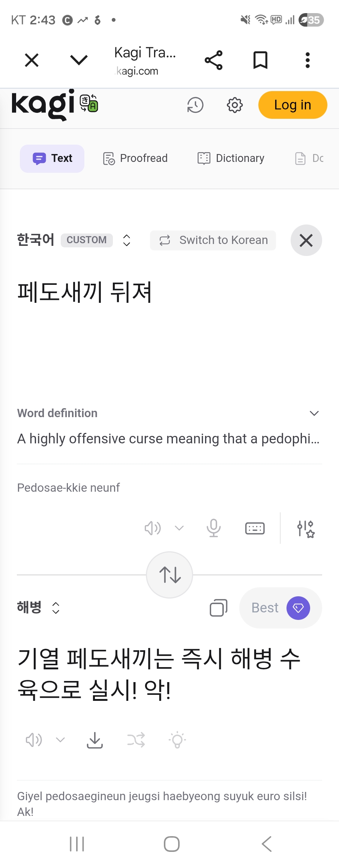Viewport: 339px width, 868px height.
Task: Copy the translated output text
Action: click(218, 608)
